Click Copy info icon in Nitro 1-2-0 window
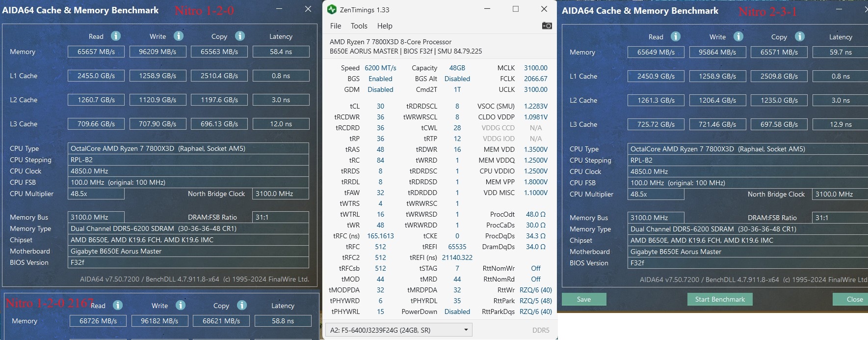This screenshot has height=340, width=868. tap(240, 36)
